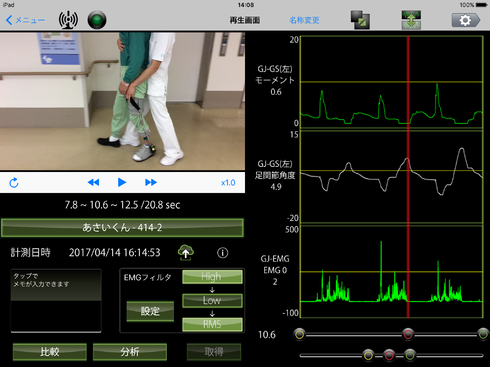490x367 pixels.
Task: Open settings with the gear icon
Action: tap(466, 20)
